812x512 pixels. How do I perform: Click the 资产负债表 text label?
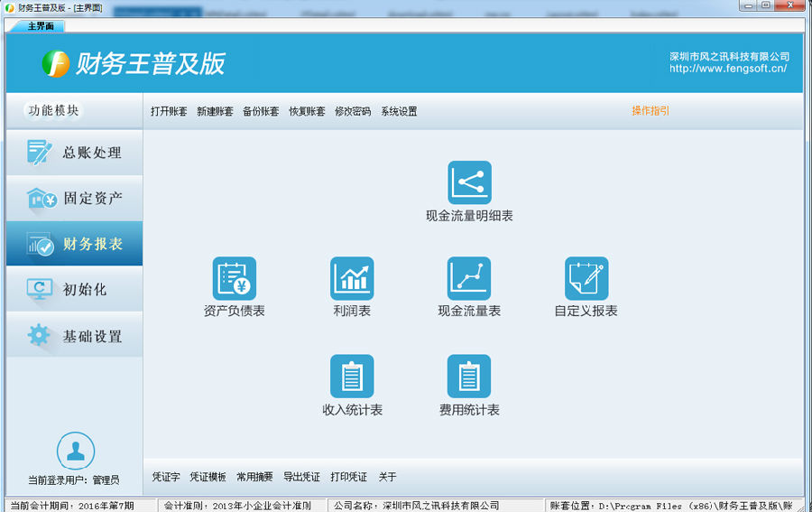(234, 311)
